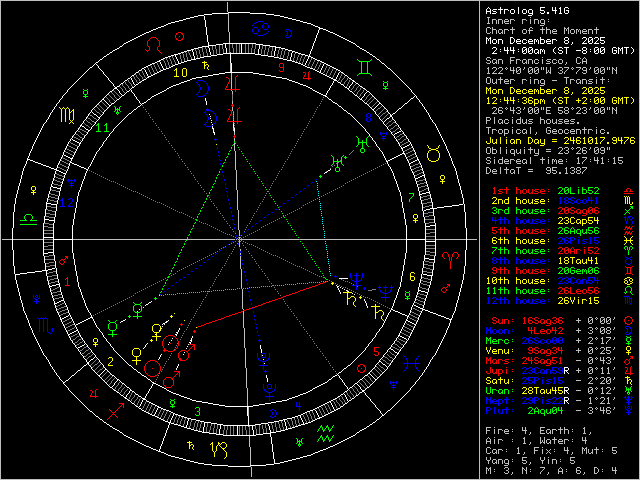Select the Scorpio glyph on the zodiac wheel
The width and height of the screenshot is (640, 480).
[x=43, y=326]
